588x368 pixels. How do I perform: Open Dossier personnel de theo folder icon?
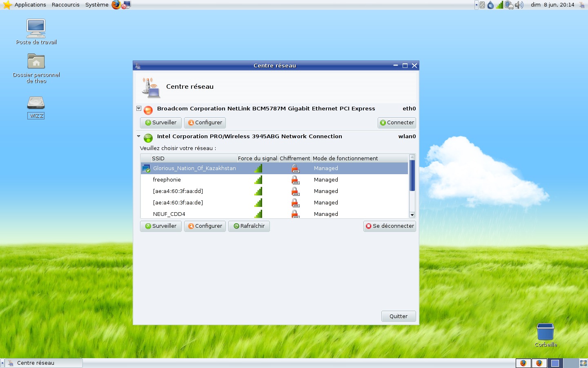tap(36, 68)
